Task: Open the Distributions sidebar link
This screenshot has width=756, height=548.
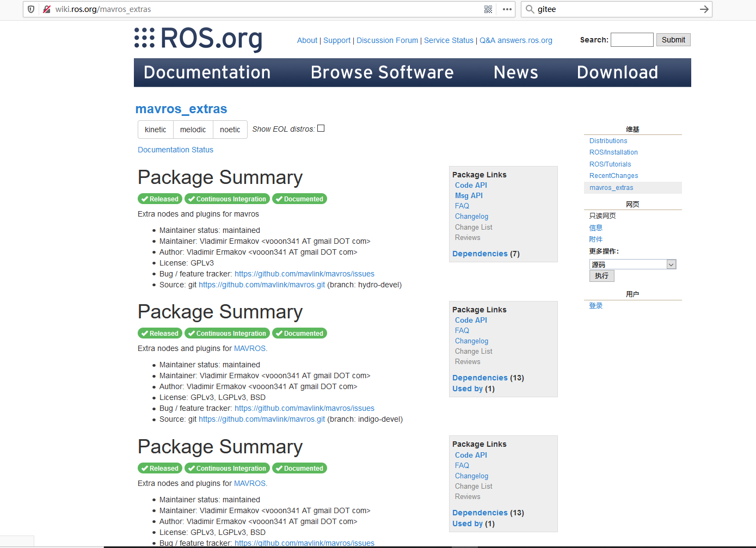Action: pyautogui.click(x=608, y=141)
